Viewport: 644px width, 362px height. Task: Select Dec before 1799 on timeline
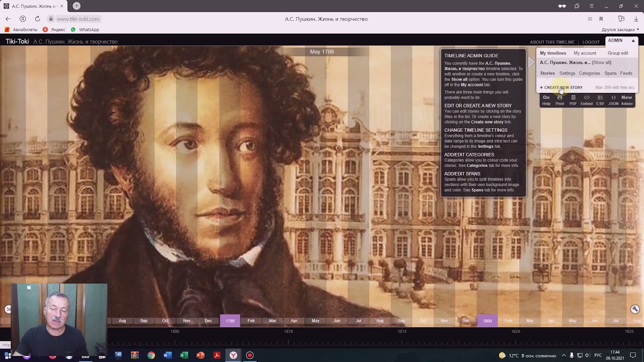point(208,321)
